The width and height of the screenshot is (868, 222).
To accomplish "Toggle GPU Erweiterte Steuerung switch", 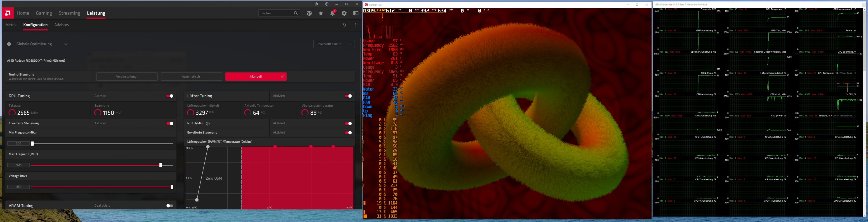I will pos(170,123).
